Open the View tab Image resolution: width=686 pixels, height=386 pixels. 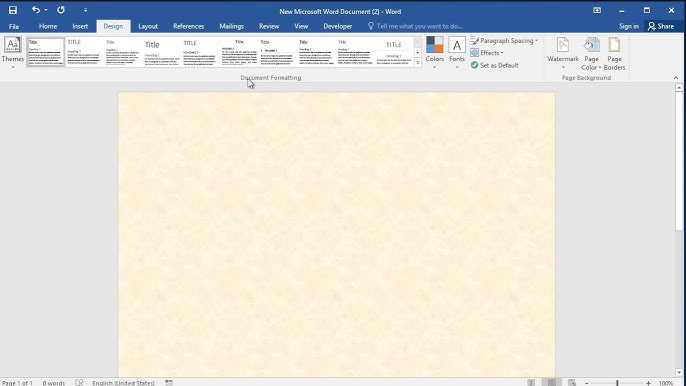301,26
